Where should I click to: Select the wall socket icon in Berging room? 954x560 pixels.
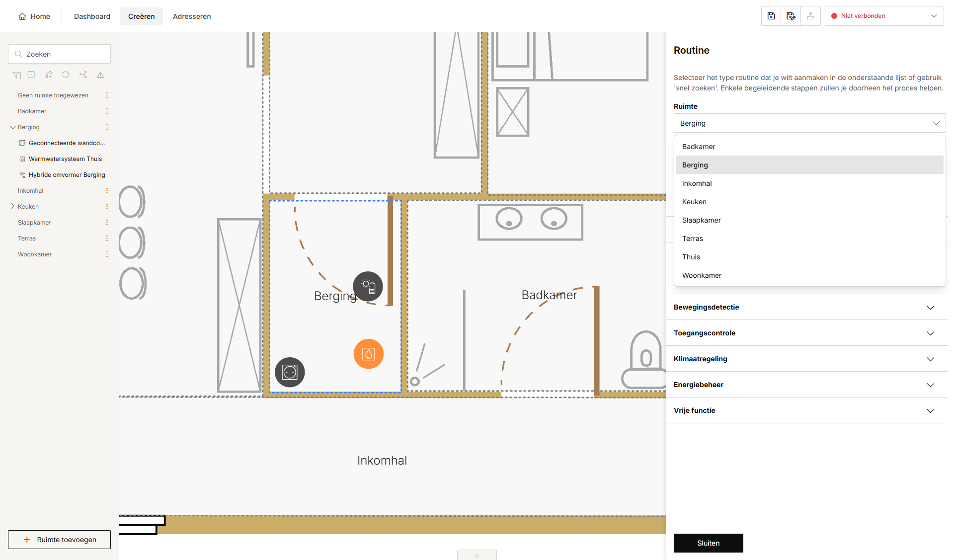(290, 372)
